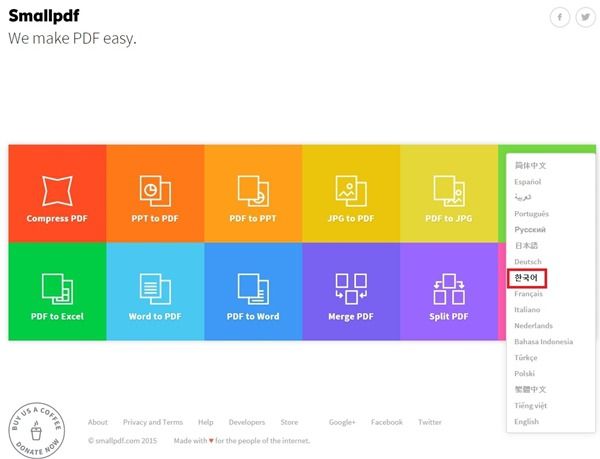
Task: Open the Merge PDF tool icon
Action: coord(351,289)
